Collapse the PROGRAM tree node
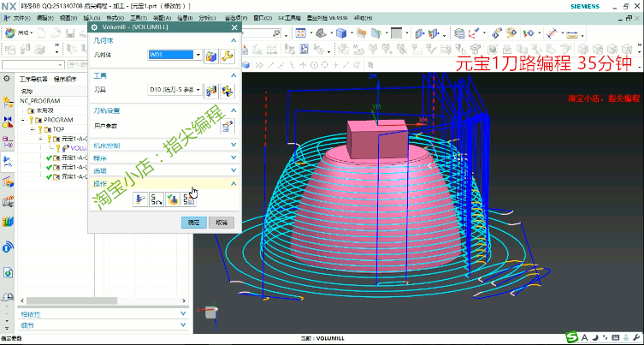The image size is (644, 345). click(x=24, y=120)
